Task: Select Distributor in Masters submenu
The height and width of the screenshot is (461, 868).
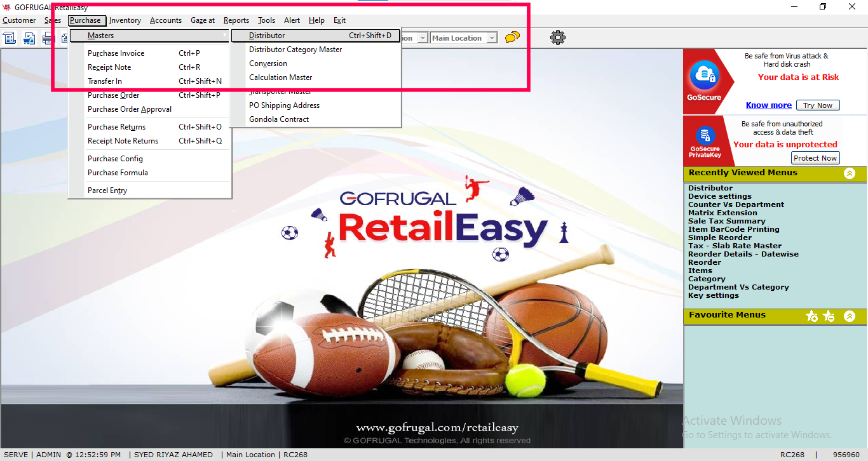Action: tap(316, 36)
